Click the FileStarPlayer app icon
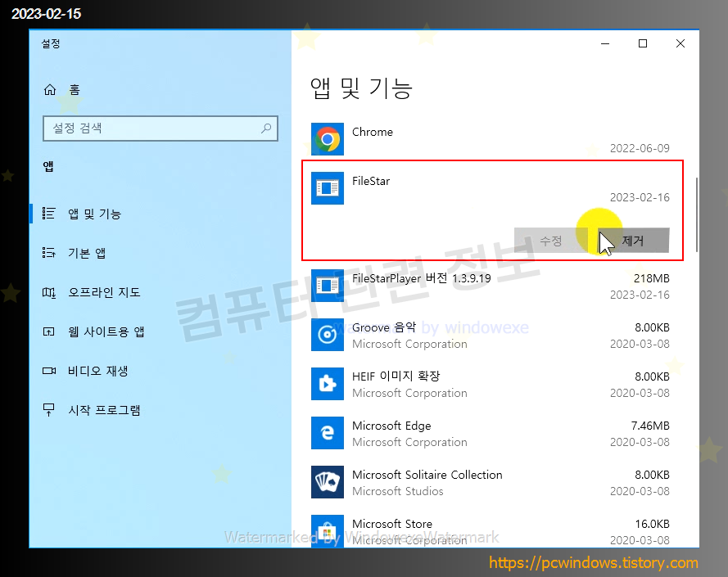The image size is (728, 577). click(x=328, y=286)
